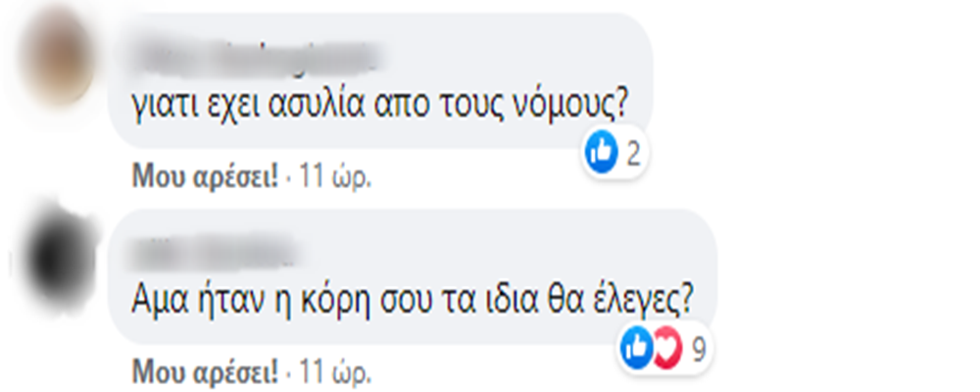The image size is (980, 392).
Task: Open the blurred author name above 'Αμα ήταν η κόρη'
Action: [x=216, y=255]
